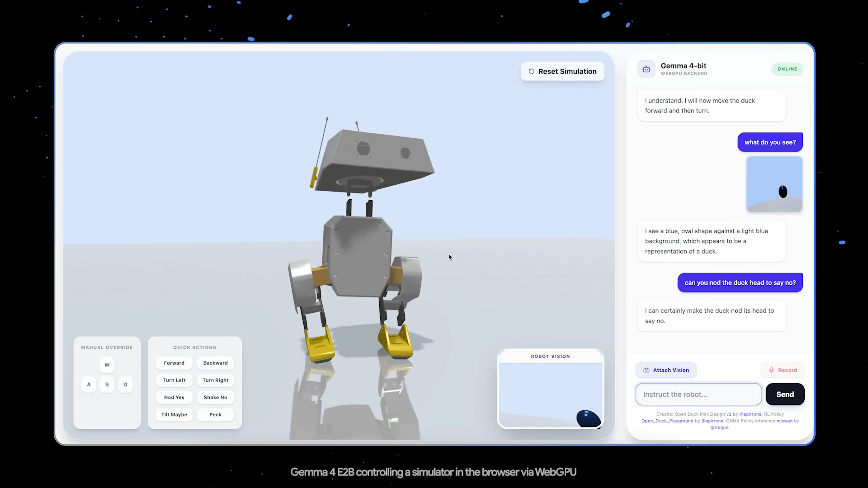Focus the Instruct the robot input field
This screenshot has height=488, width=868.
(698, 394)
